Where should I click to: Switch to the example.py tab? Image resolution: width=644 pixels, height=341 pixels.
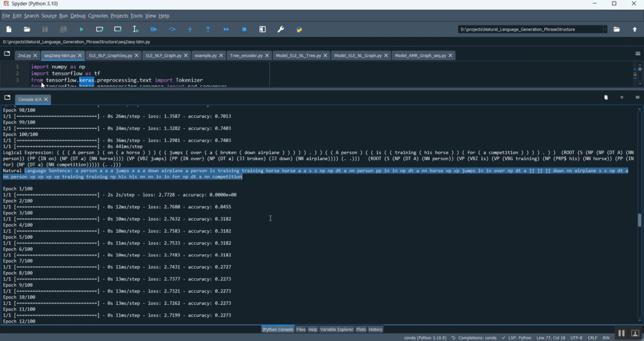coord(206,55)
